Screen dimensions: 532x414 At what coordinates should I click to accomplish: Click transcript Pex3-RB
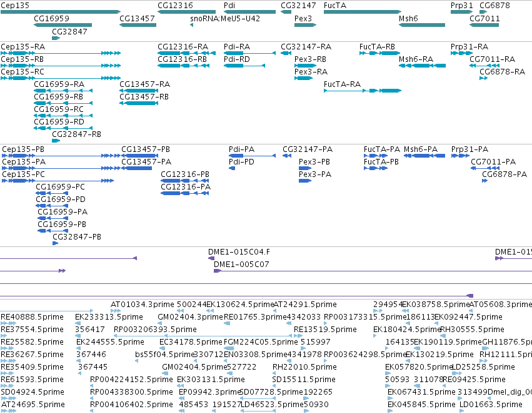(311, 59)
